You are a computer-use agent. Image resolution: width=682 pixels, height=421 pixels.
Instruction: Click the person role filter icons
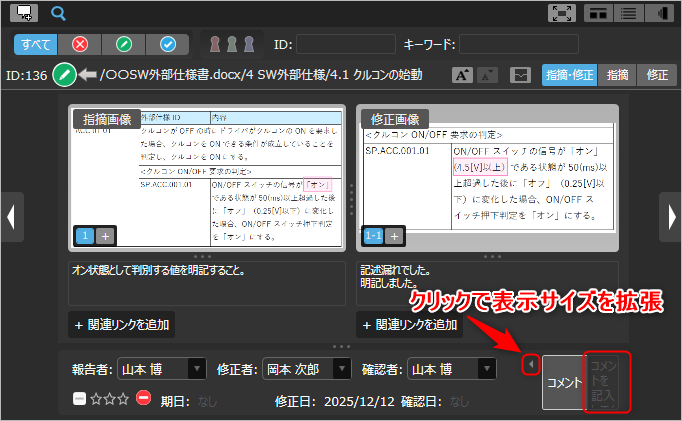tap(232, 44)
